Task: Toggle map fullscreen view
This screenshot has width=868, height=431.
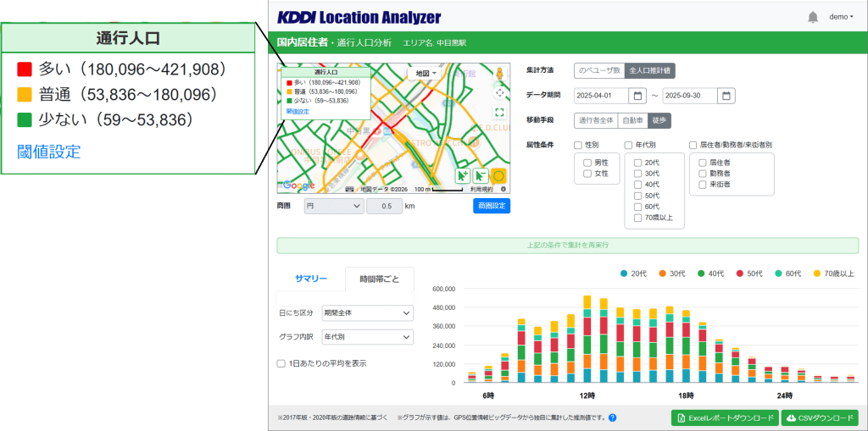Action: (x=499, y=113)
